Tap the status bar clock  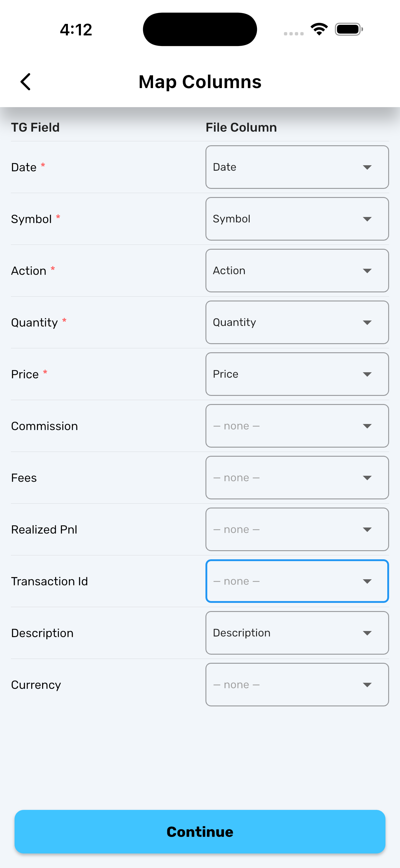pyautogui.click(x=76, y=30)
